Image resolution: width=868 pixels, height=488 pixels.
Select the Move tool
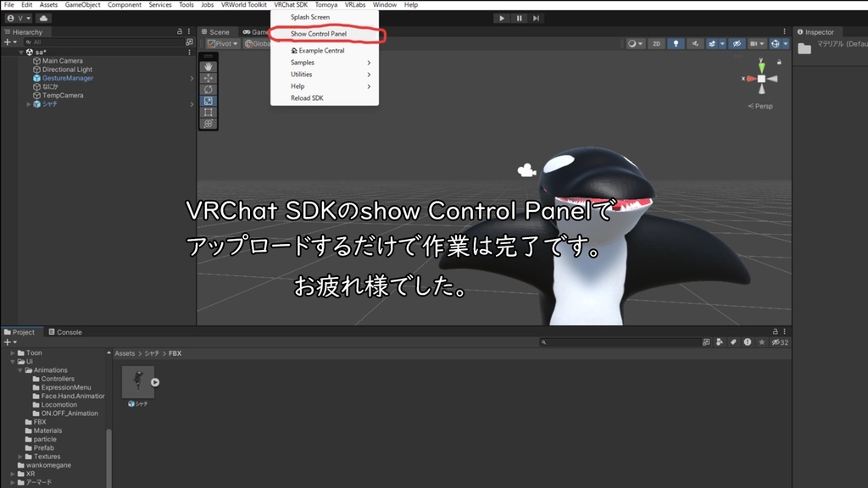208,77
